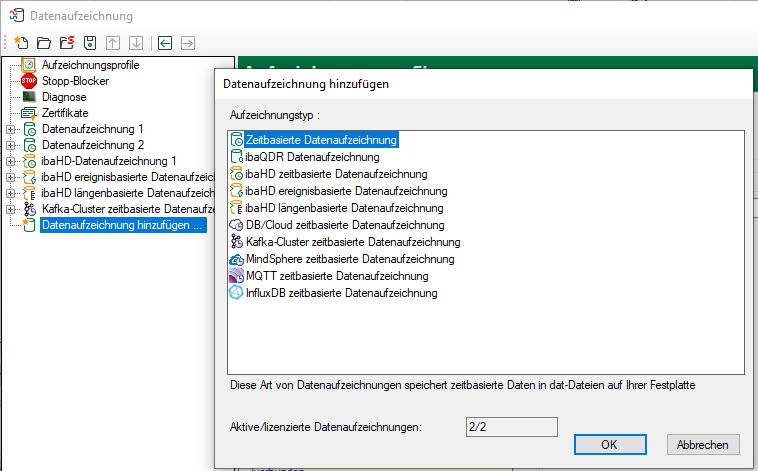Screen dimensions: 758x471
Task: Click the Zertifikate certificate icon
Action: [x=29, y=113]
